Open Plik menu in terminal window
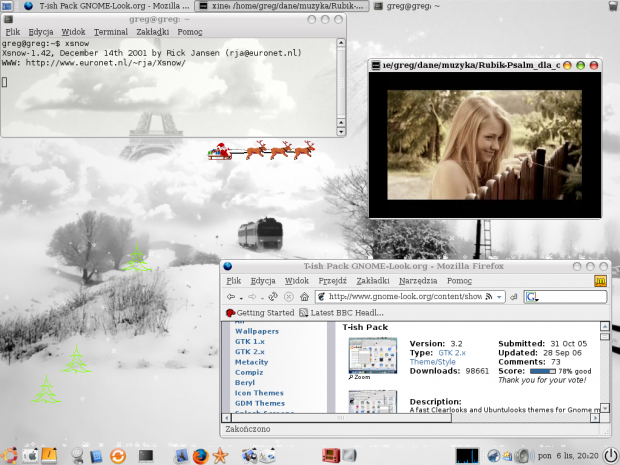The image size is (620, 465). [x=13, y=32]
